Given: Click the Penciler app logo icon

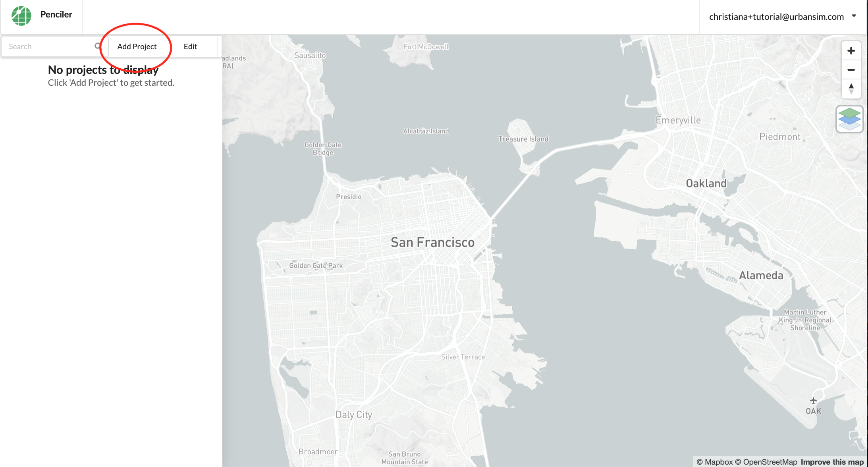Looking at the screenshot, I should [x=22, y=14].
